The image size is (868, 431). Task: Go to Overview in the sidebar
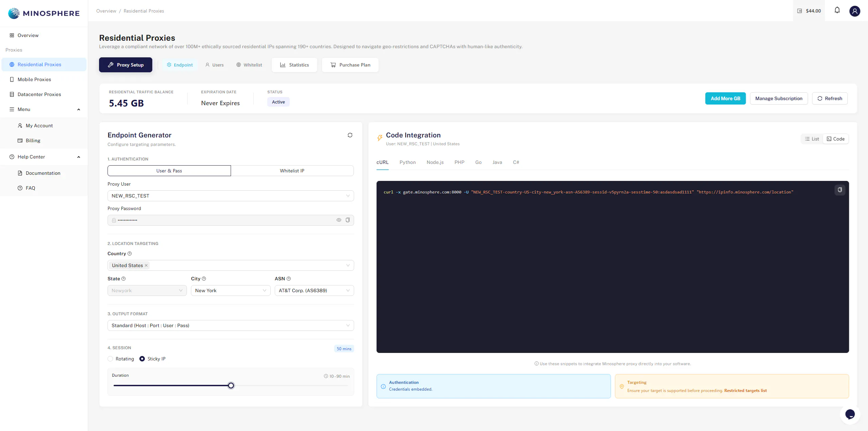tap(44, 35)
